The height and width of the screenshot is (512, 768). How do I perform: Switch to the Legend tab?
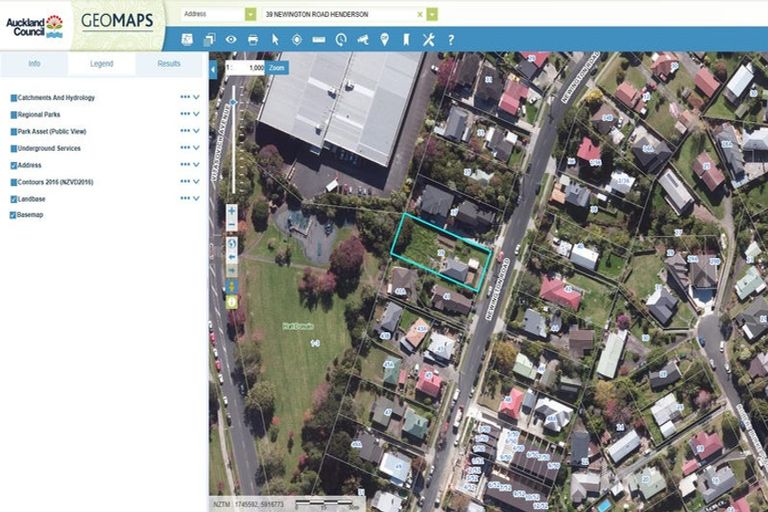click(101, 64)
